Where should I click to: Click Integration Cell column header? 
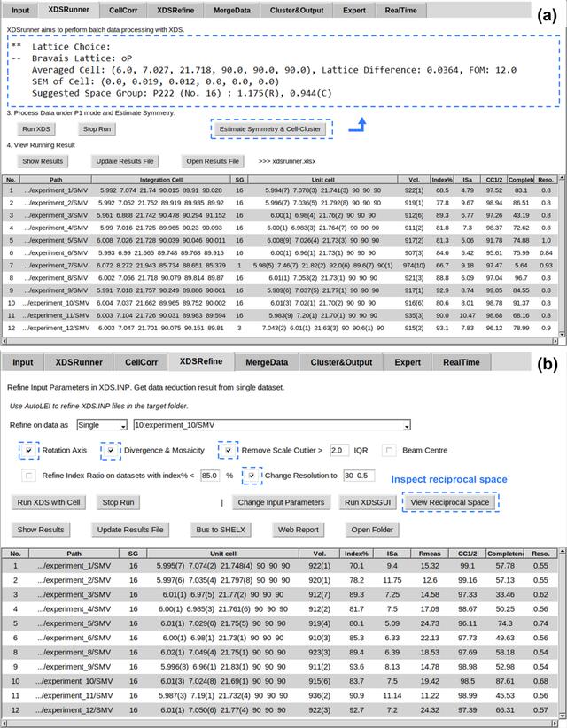pyautogui.click(x=161, y=180)
